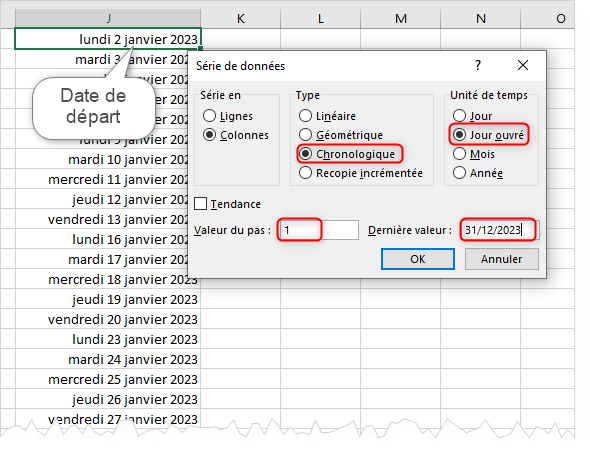
Task: Select column L header
Action: pyautogui.click(x=321, y=18)
